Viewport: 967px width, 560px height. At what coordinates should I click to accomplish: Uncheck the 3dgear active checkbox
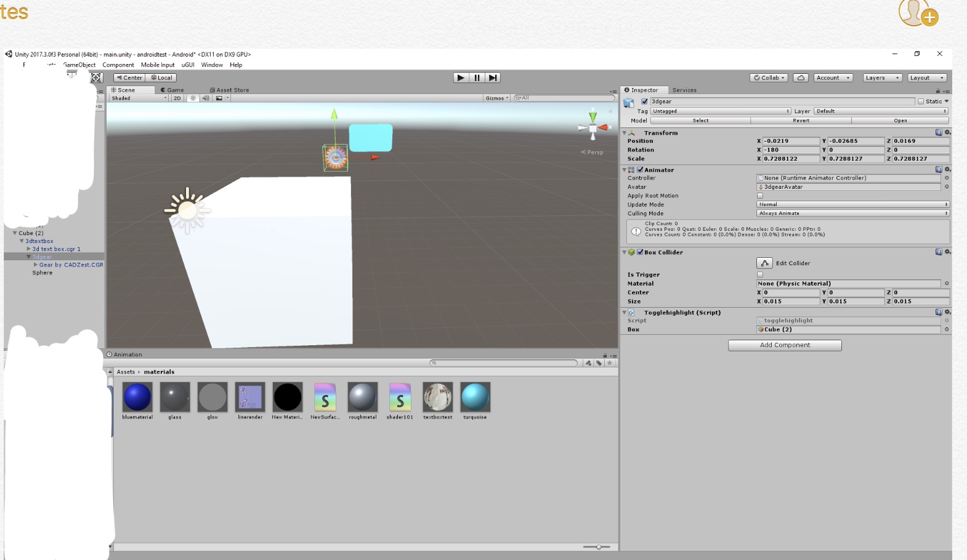tap(644, 102)
